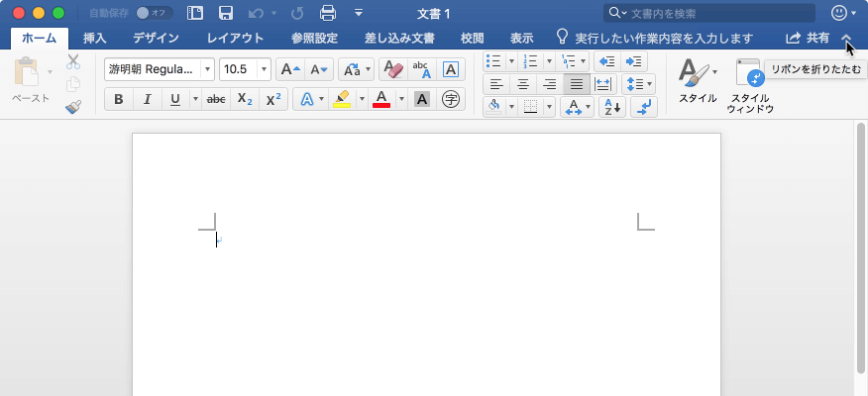Expand font color dropdown arrow
Image resolution: width=868 pixels, height=396 pixels.
(x=401, y=100)
